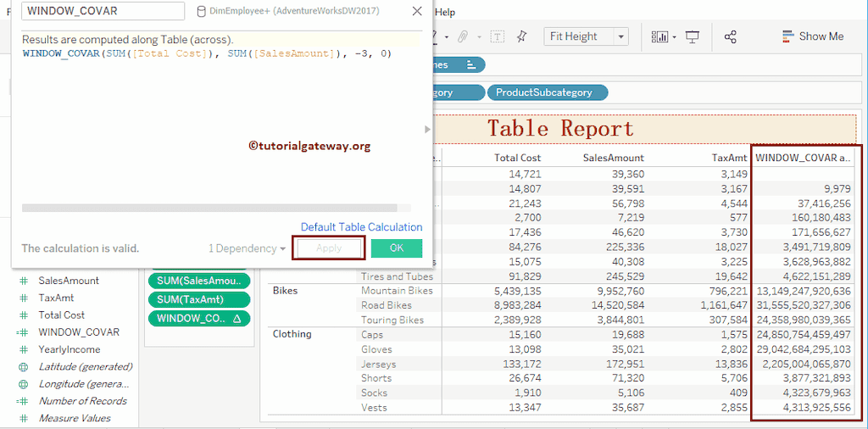868x429 pixels.
Task: Click the SalesAmount column header
Action: (614, 158)
